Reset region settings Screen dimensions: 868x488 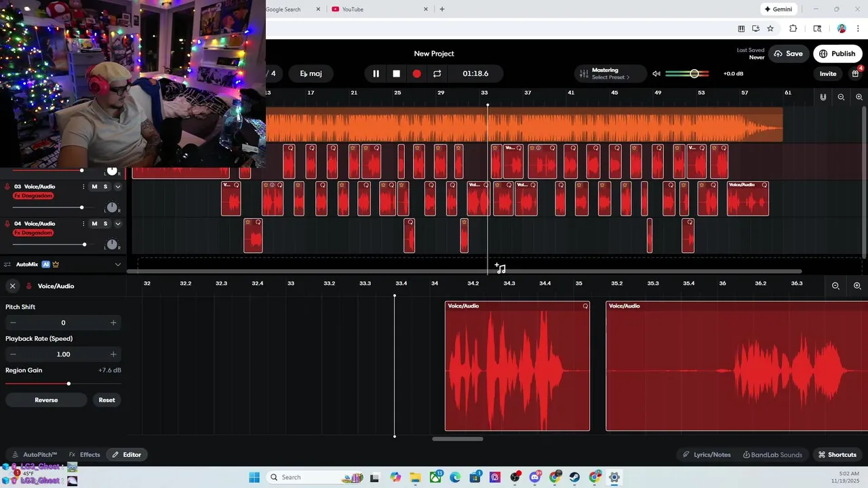[x=106, y=400]
